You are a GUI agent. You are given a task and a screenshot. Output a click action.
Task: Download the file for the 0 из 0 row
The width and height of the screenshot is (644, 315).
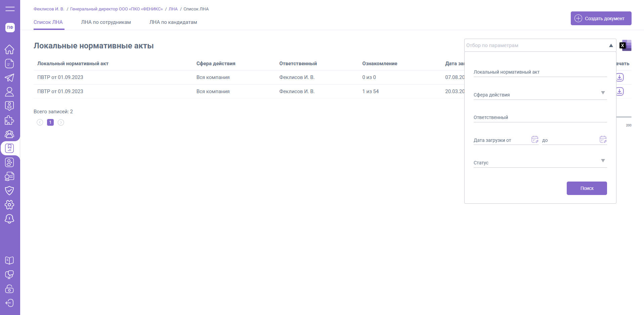point(620,77)
